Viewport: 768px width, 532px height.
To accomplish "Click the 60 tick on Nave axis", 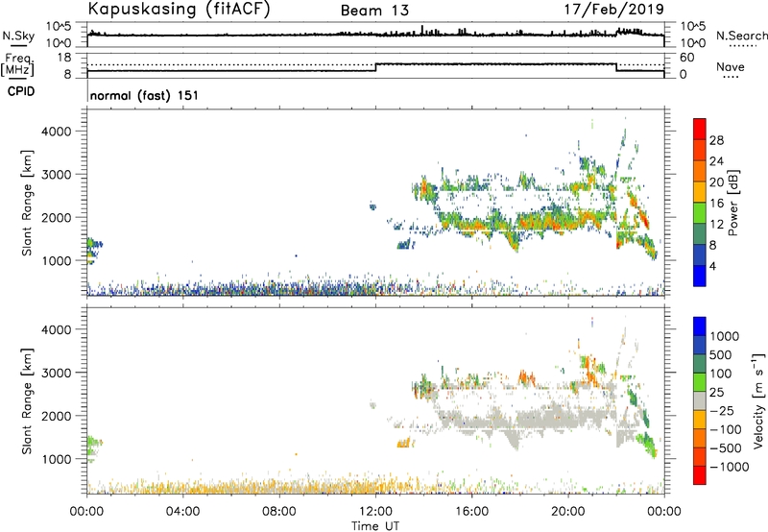I will click(x=687, y=58).
